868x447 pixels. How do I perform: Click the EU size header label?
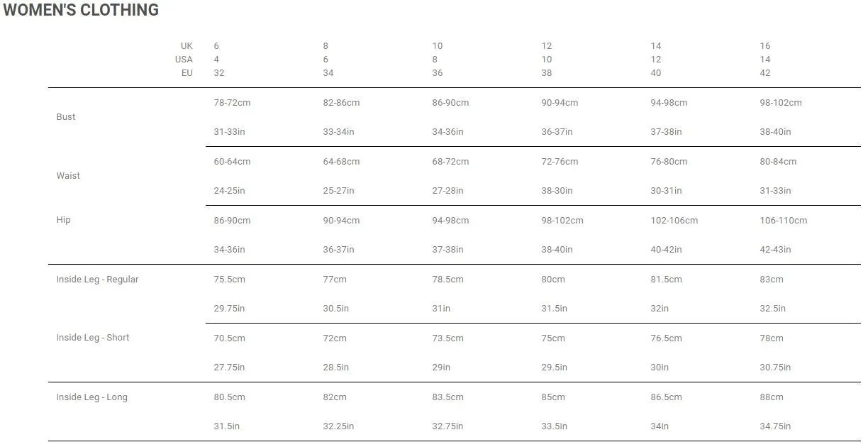tap(187, 73)
